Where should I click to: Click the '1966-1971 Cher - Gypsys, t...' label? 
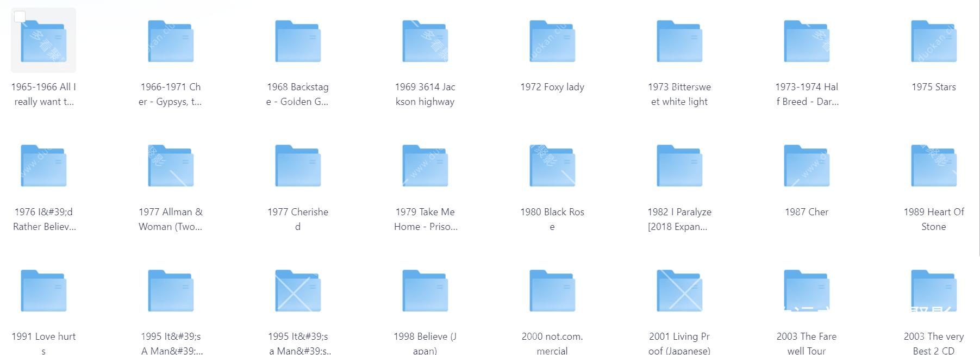[x=171, y=94]
